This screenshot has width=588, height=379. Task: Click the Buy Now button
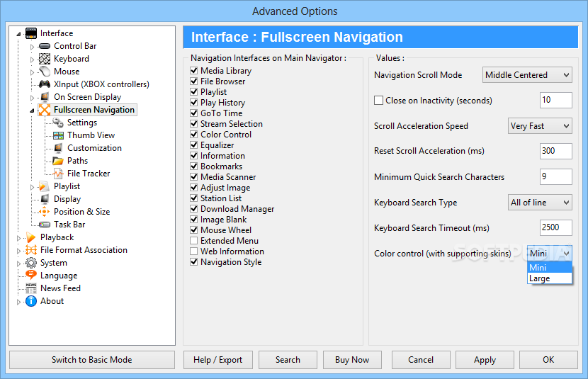point(352,360)
